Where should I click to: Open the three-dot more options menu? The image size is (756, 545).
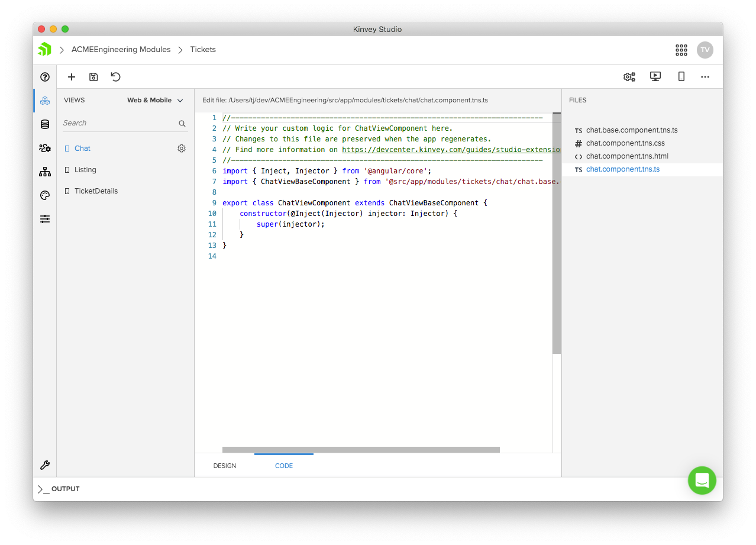click(705, 77)
